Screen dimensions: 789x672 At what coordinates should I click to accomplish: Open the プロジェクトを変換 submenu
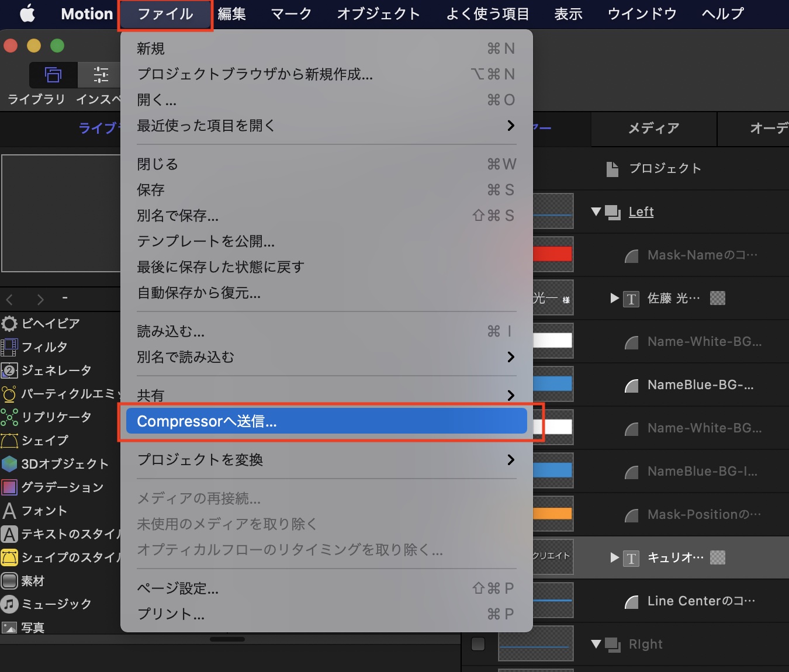[326, 460]
